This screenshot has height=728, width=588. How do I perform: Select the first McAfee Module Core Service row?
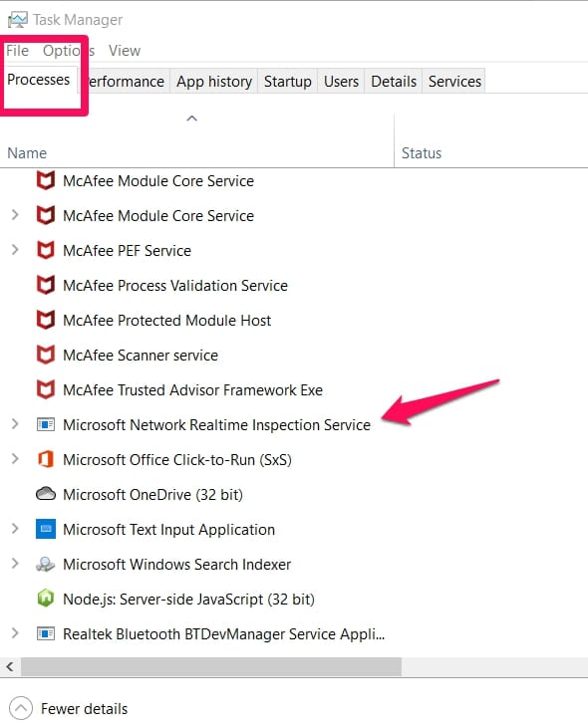(294, 180)
